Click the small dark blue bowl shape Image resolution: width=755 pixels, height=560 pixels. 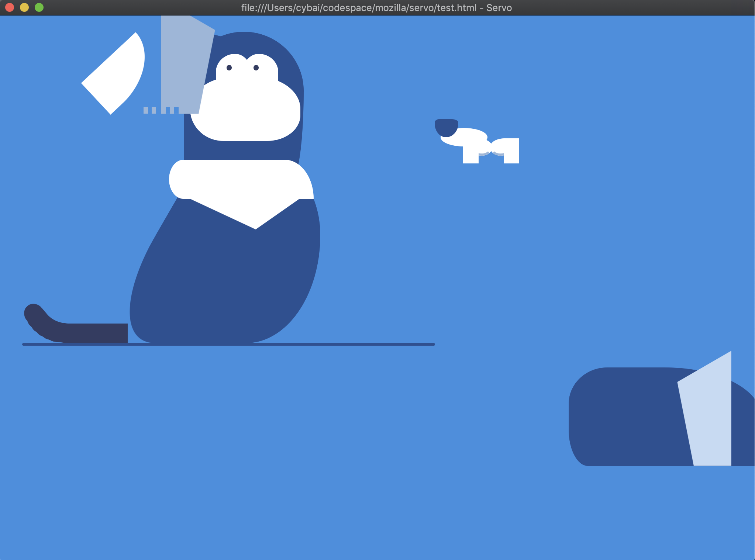click(x=446, y=127)
